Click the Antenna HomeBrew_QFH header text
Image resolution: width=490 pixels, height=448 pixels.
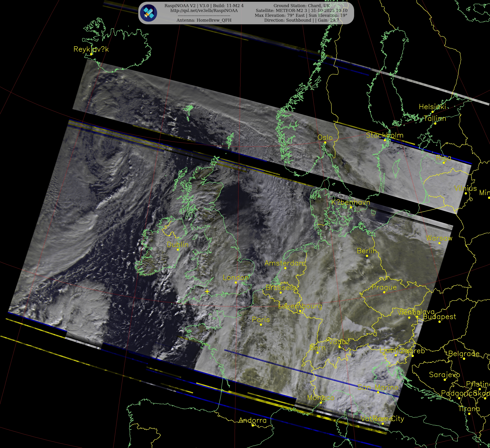pos(204,20)
